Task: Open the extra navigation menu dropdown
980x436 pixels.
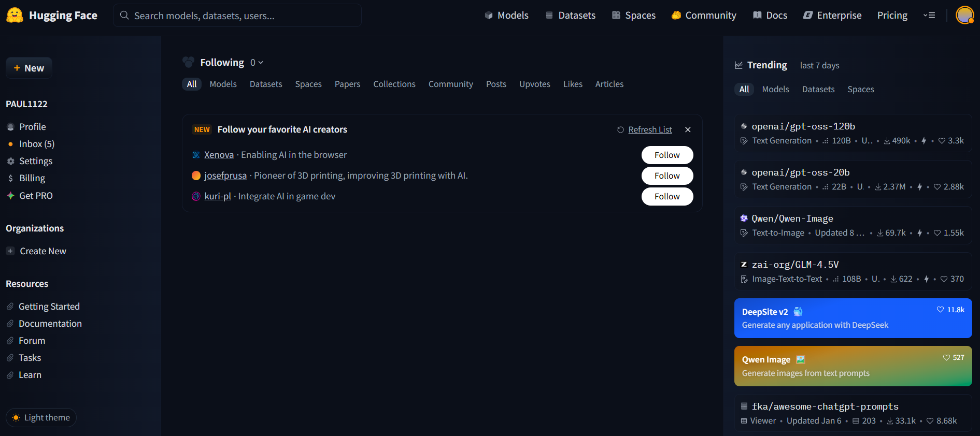Action: tap(929, 16)
